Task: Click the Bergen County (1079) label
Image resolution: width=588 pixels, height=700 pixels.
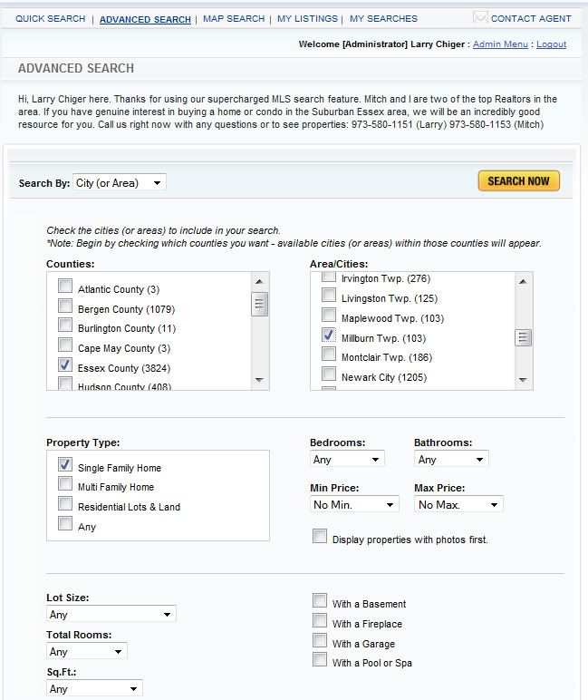Action: 126,309
